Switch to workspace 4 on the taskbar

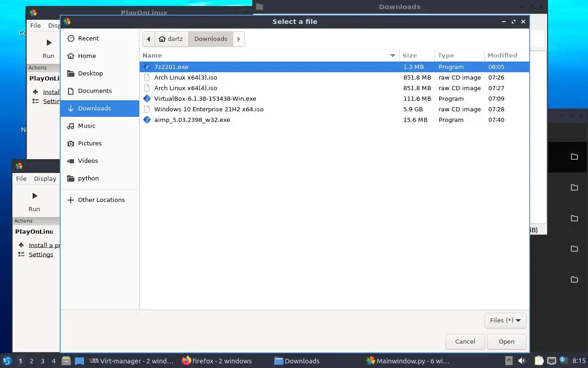click(x=53, y=362)
